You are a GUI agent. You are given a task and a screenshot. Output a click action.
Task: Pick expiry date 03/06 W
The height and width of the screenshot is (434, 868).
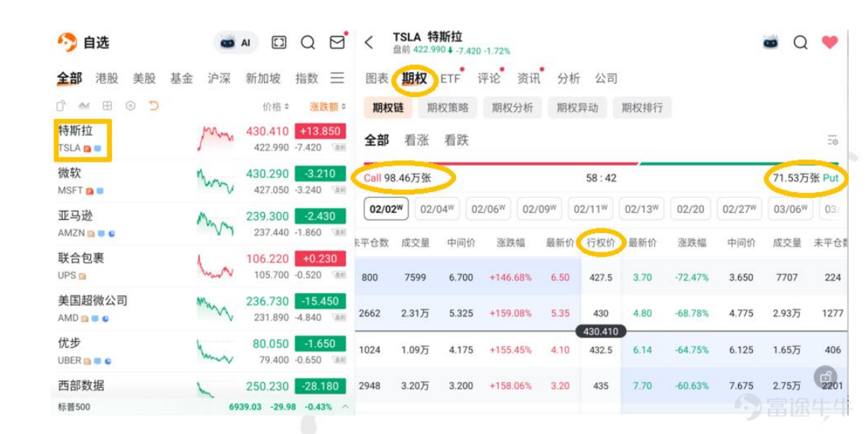[x=790, y=209]
